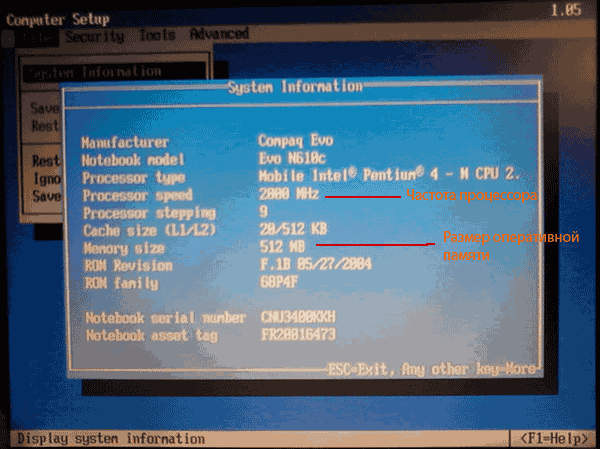600x449 pixels.
Task: Click the 'ROM family' label
Action: [121, 283]
